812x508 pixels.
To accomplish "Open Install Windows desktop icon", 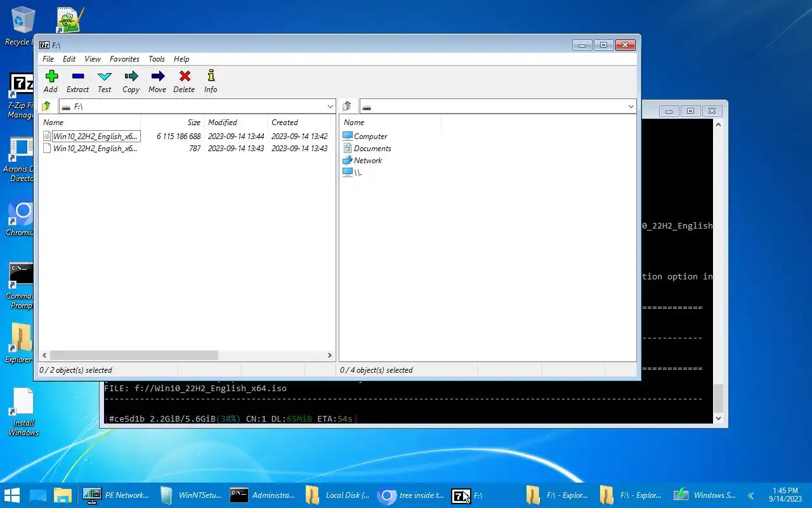I will 23,412.
